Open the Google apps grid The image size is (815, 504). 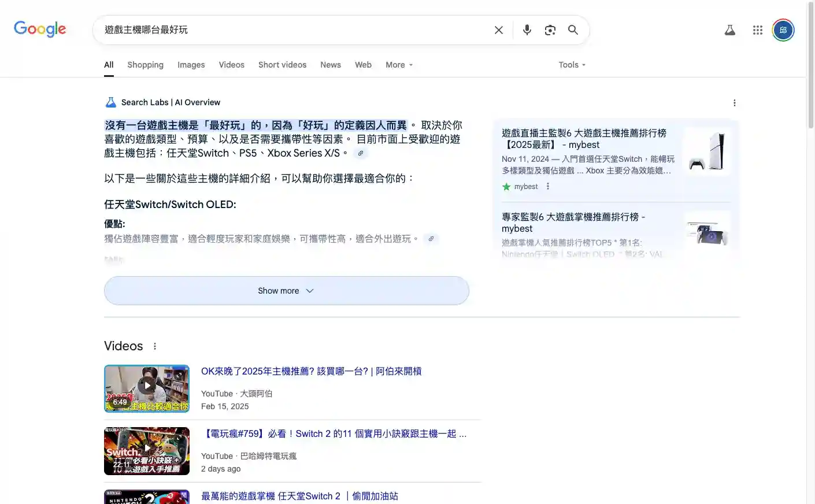tap(757, 30)
